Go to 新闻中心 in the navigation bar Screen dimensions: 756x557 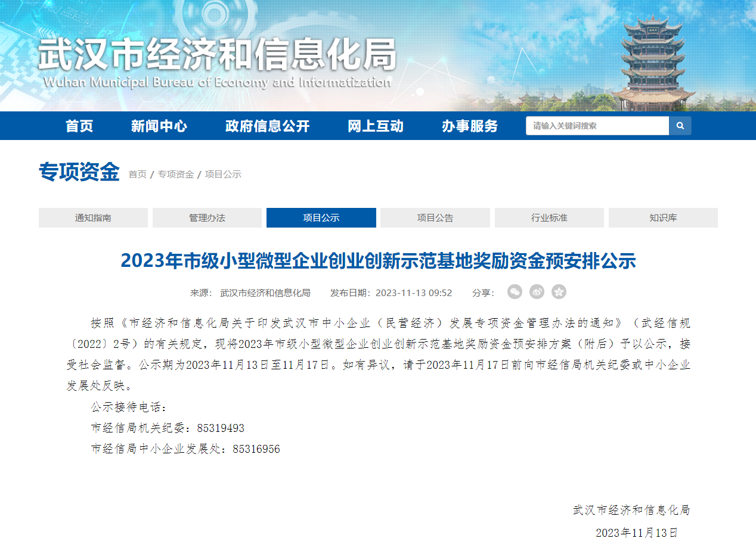click(x=159, y=126)
